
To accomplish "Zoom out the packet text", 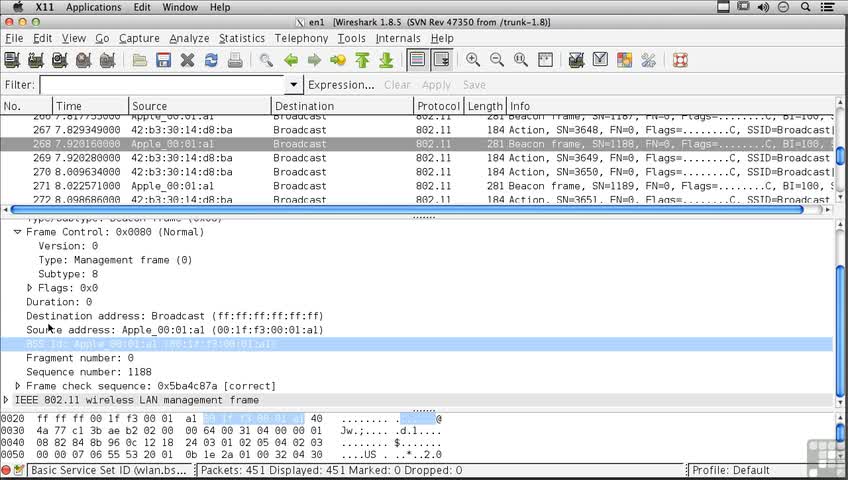I will click(x=497, y=60).
